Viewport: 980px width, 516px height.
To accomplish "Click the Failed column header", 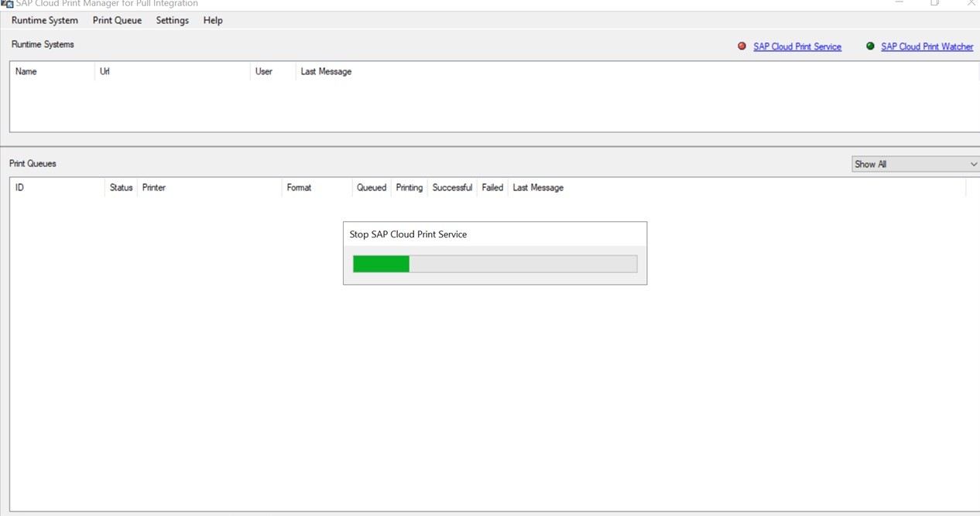I will tap(492, 187).
